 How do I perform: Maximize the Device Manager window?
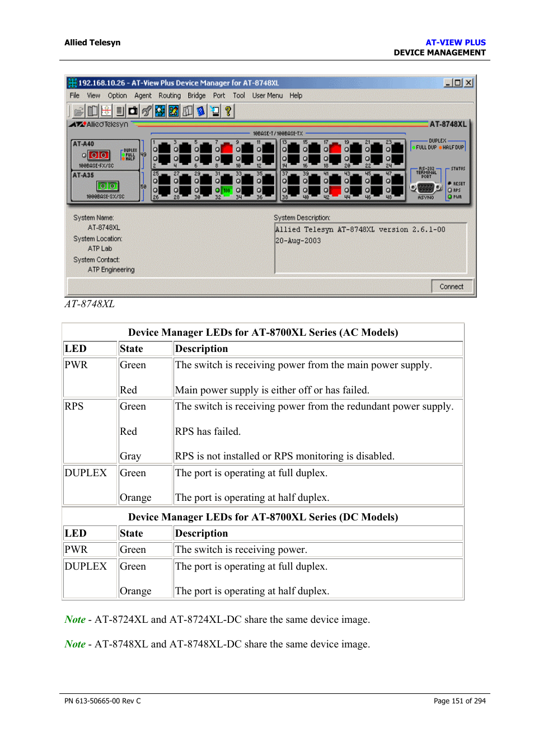coord(458,83)
